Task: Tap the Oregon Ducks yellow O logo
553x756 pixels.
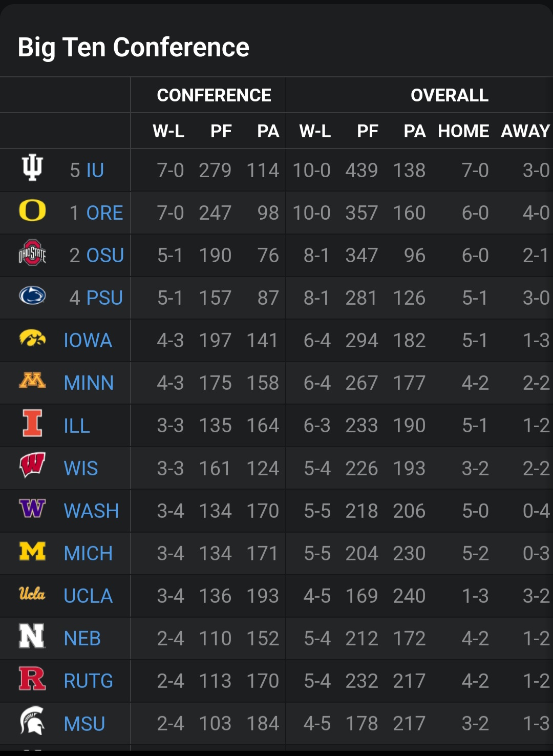Action: coord(32,210)
